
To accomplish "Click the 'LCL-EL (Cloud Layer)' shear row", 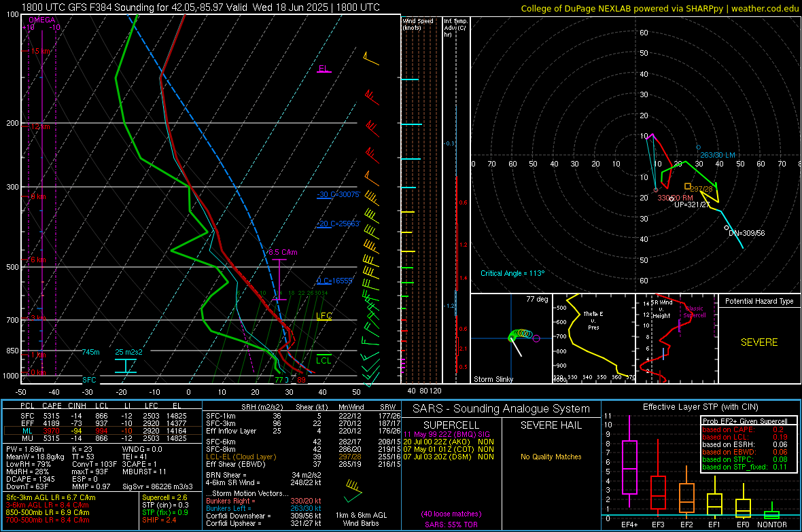I will 302,457.
